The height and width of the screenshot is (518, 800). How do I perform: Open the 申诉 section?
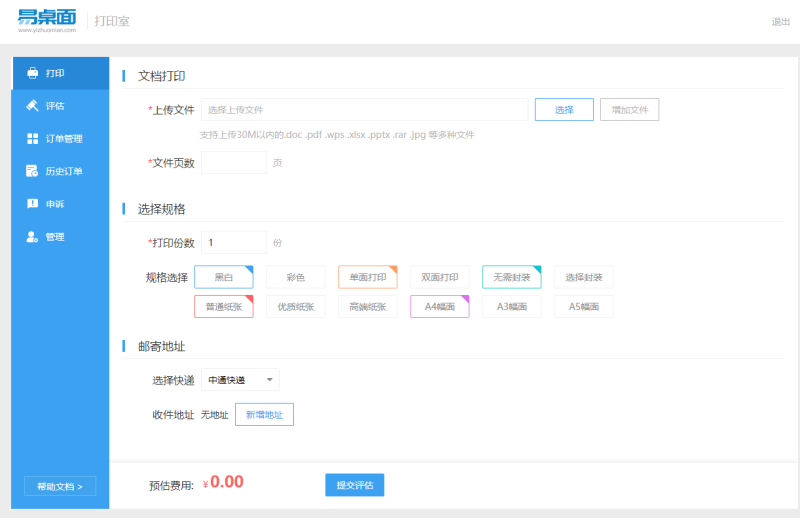pyautogui.click(x=60, y=204)
